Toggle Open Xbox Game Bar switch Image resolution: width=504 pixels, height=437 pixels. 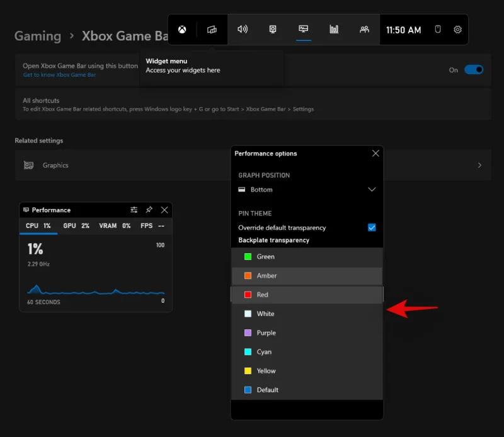click(x=474, y=70)
